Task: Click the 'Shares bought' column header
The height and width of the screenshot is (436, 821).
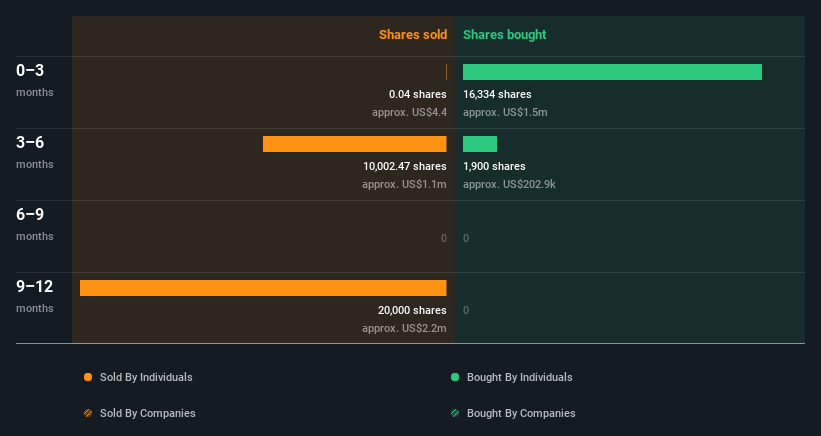Action: (x=504, y=35)
